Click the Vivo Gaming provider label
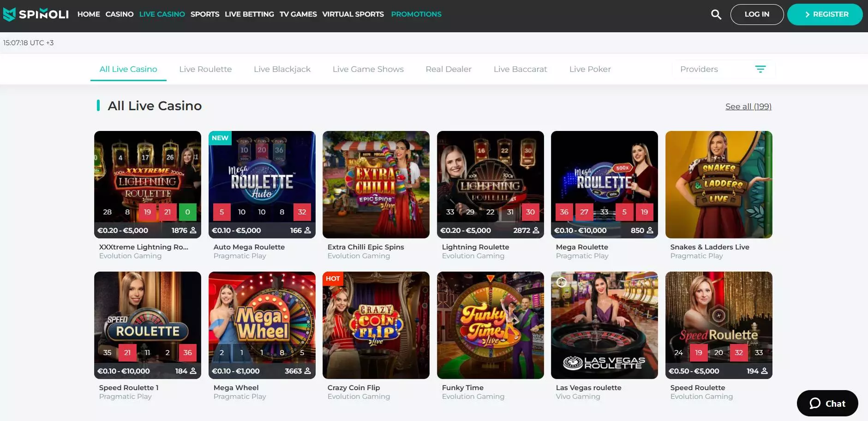The width and height of the screenshot is (868, 421). (x=578, y=397)
